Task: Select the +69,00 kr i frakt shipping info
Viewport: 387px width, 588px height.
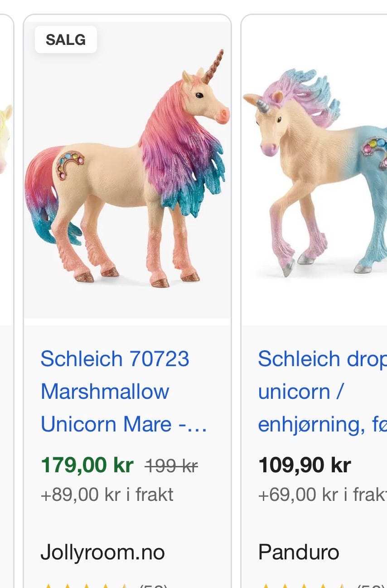Action: tap(323, 494)
